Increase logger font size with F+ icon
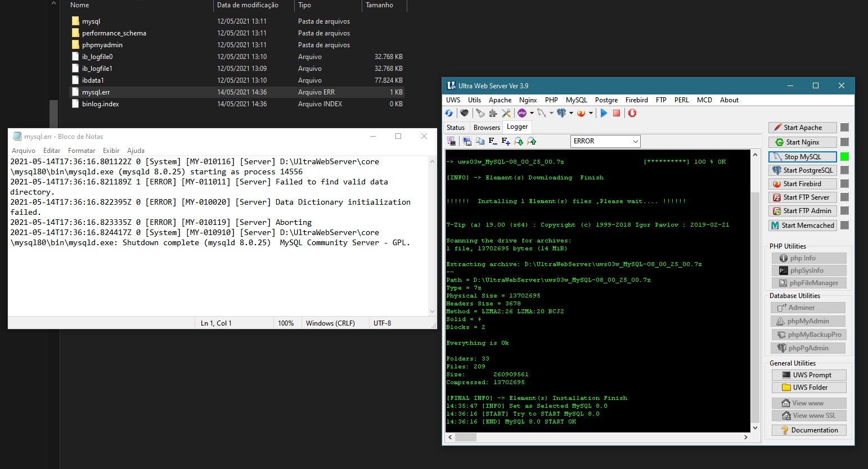This screenshot has height=469, width=868. [506, 141]
